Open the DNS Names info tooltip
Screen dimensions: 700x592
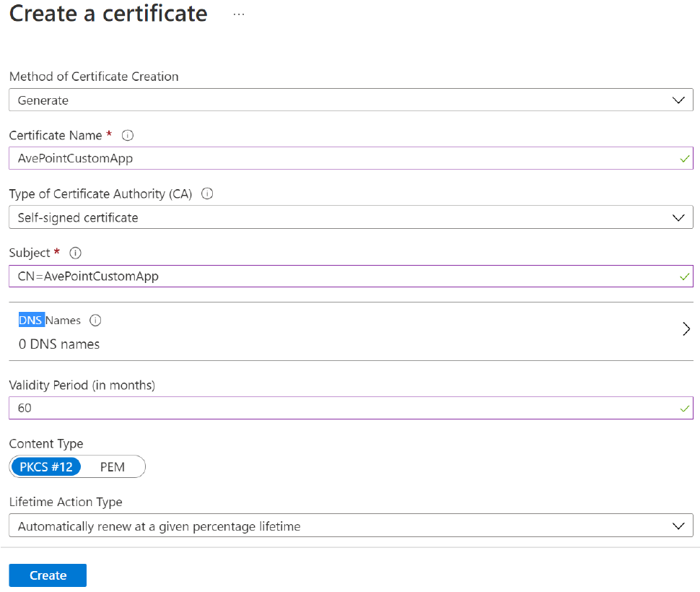coord(95,320)
